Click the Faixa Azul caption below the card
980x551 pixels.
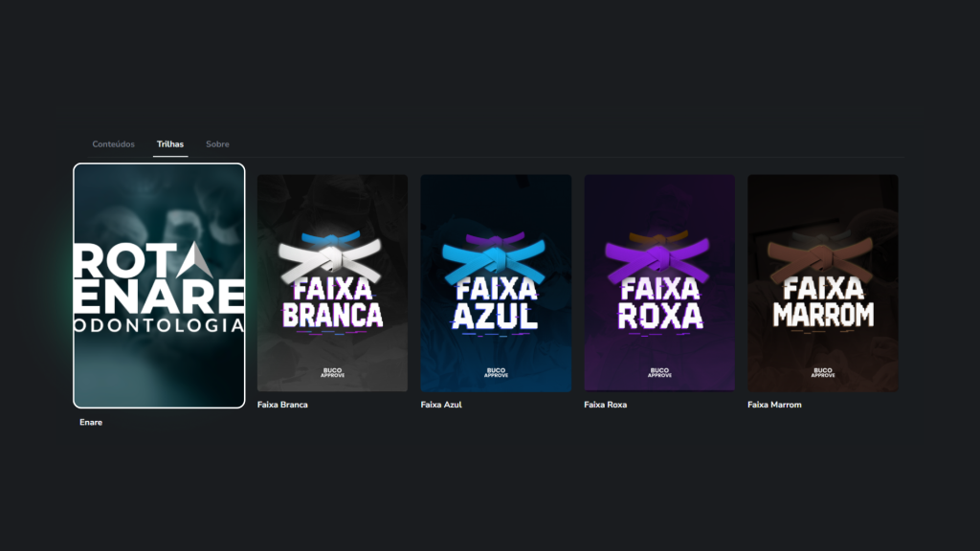pos(441,405)
